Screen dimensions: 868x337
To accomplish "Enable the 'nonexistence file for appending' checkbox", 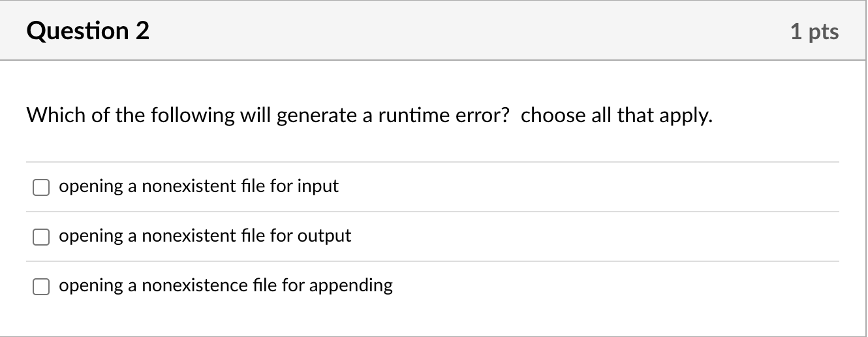I will coord(41,287).
